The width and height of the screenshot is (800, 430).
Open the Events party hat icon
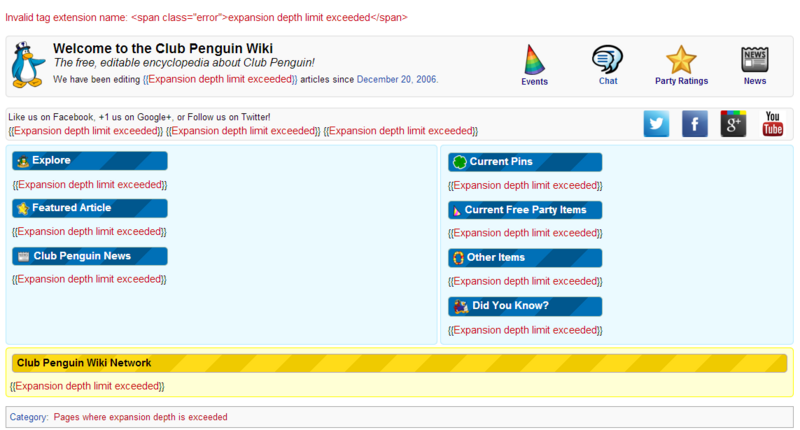tap(534, 60)
